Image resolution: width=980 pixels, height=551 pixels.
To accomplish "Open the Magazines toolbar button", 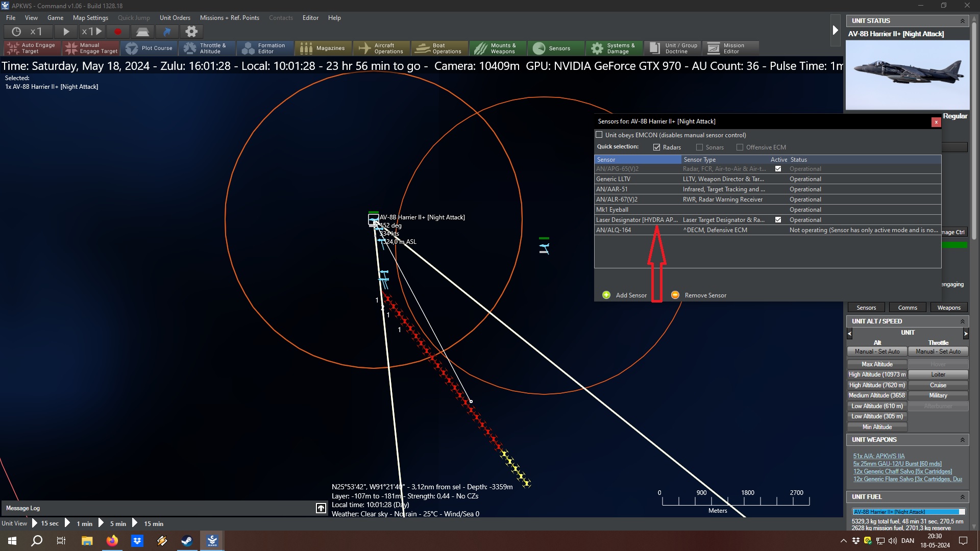I will [323, 48].
